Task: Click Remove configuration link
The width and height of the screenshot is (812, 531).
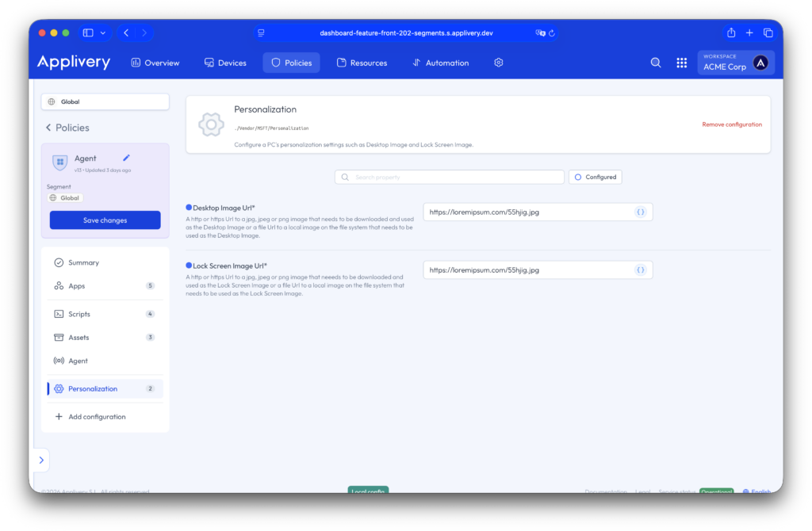Action: 731,124
